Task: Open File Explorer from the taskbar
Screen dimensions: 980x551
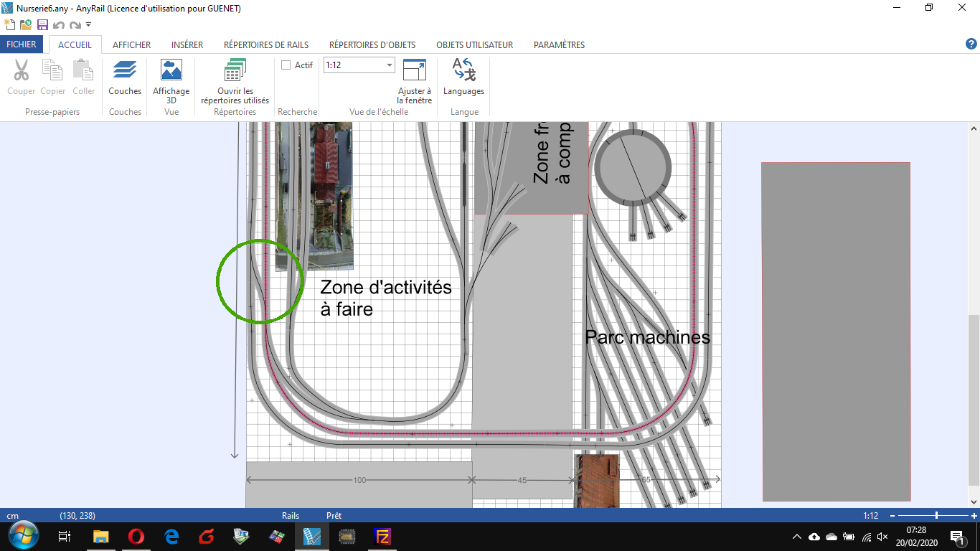Action: [100, 536]
